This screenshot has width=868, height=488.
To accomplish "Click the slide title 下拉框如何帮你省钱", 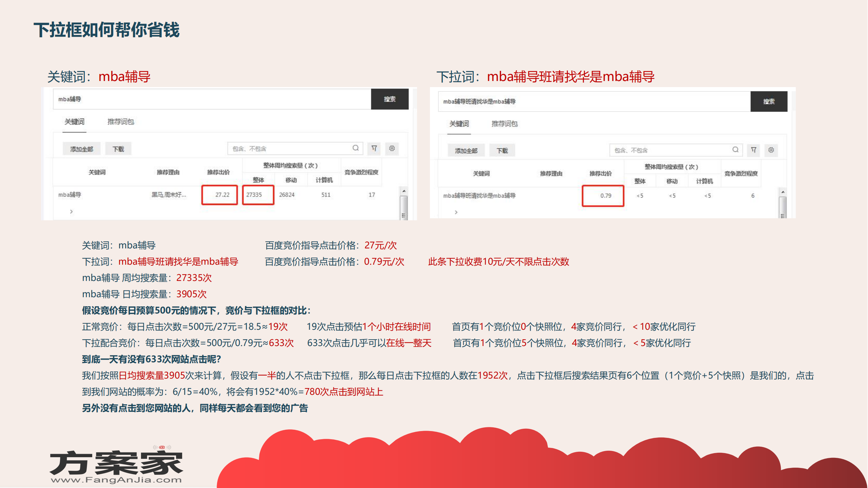I will click(x=106, y=30).
